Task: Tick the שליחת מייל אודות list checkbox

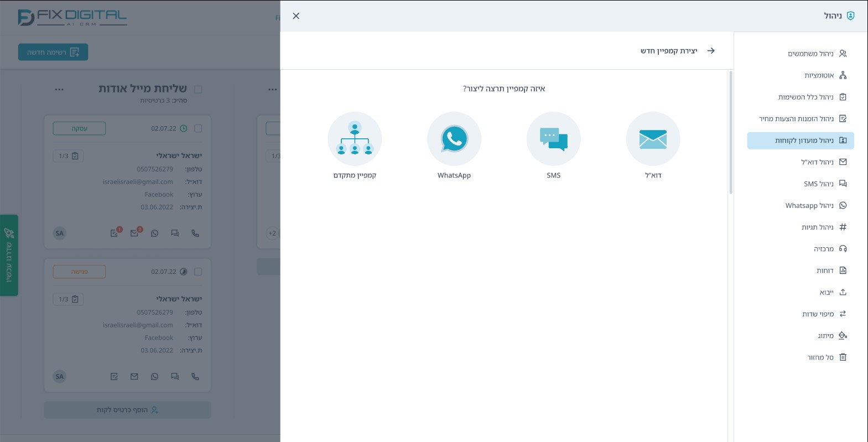Action: click(x=198, y=89)
